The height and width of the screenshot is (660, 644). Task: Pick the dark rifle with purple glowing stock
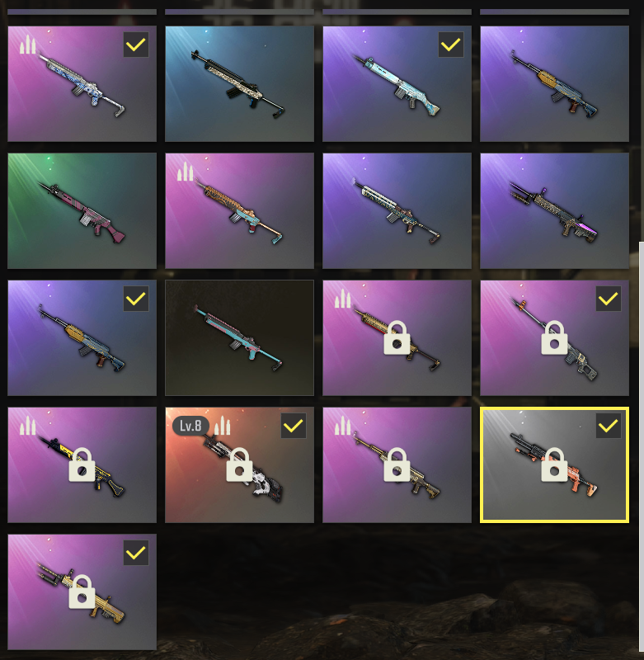pos(554,211)
